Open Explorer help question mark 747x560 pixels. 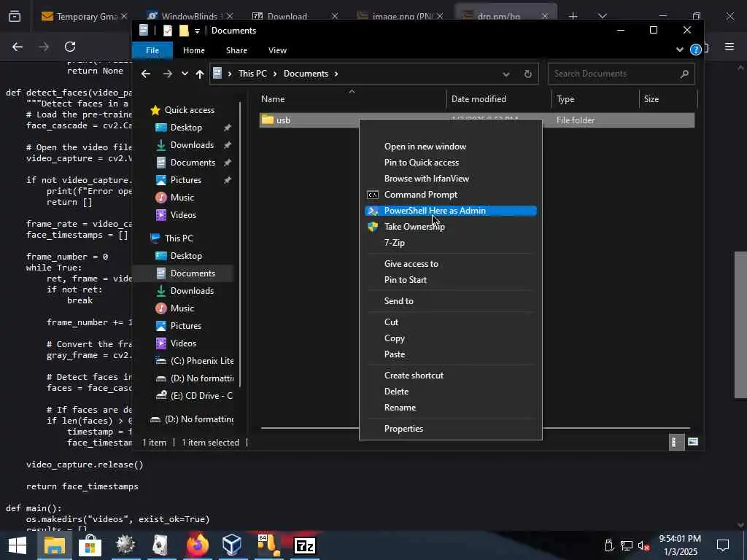(695, 50)
